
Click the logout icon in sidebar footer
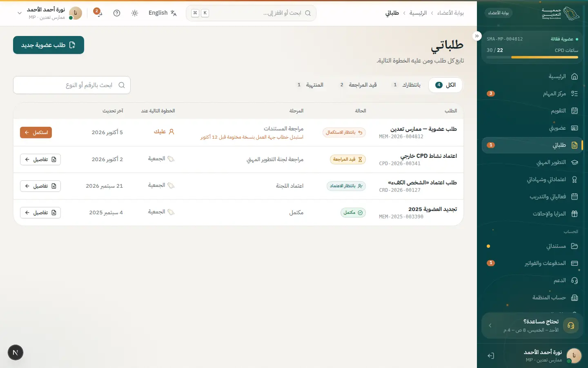[x=491, y=356]
